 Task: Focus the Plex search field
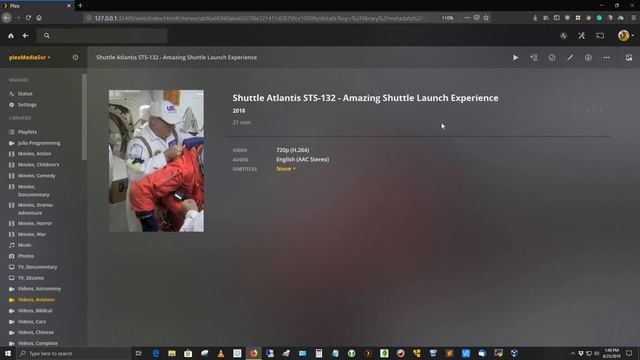(102, 36)
